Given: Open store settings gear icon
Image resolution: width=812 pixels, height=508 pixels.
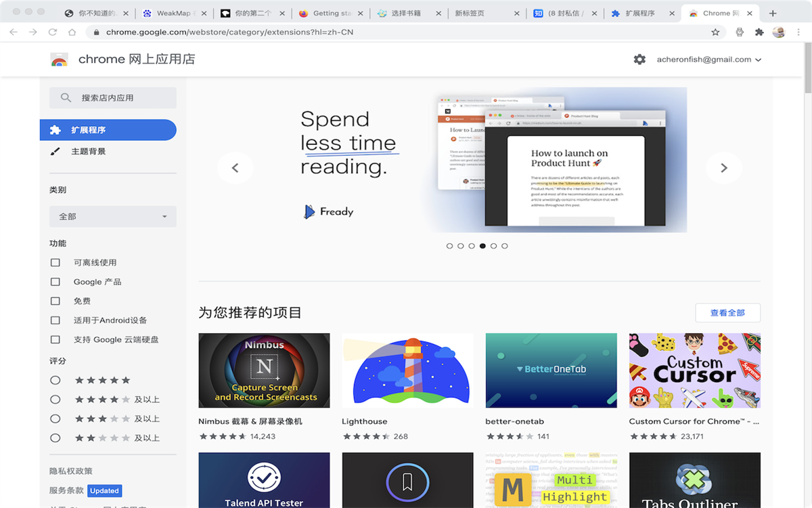Looking at the screenshot, I should pyautogui.click(x=639, y=60).
